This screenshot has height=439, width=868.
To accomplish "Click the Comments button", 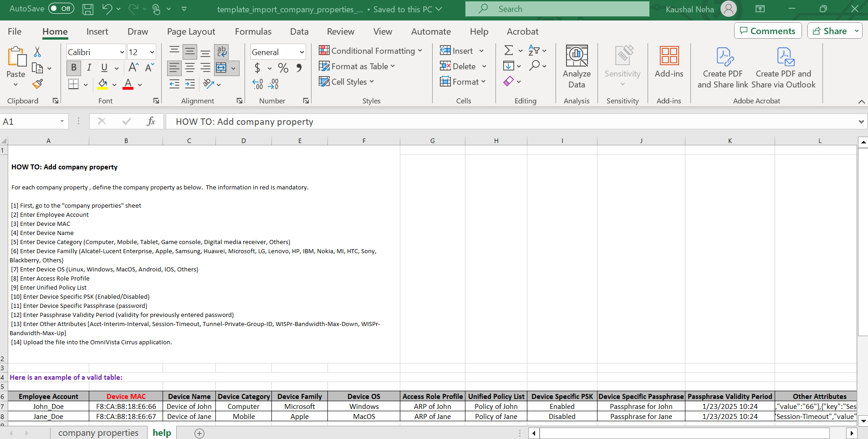I will [768, 31].
